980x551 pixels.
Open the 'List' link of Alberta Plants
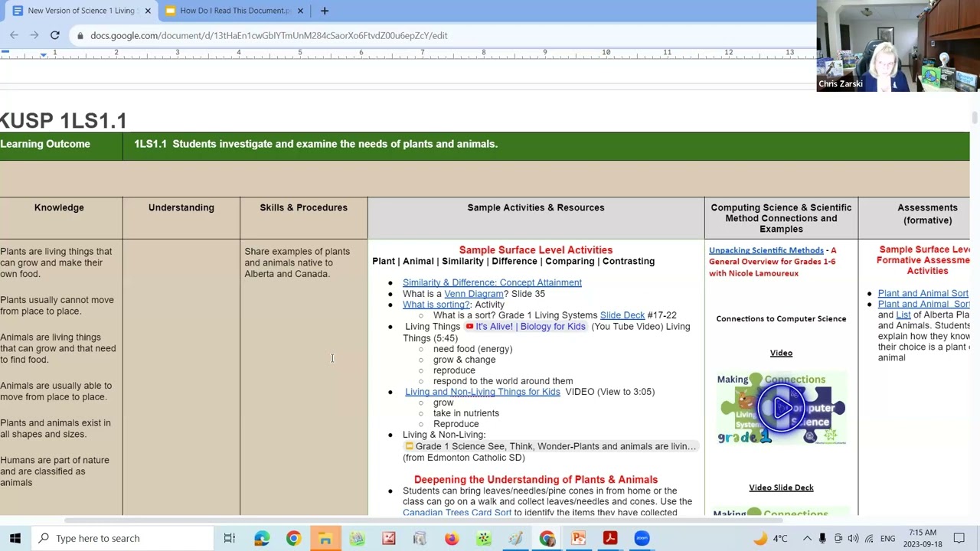coord(903,315)
